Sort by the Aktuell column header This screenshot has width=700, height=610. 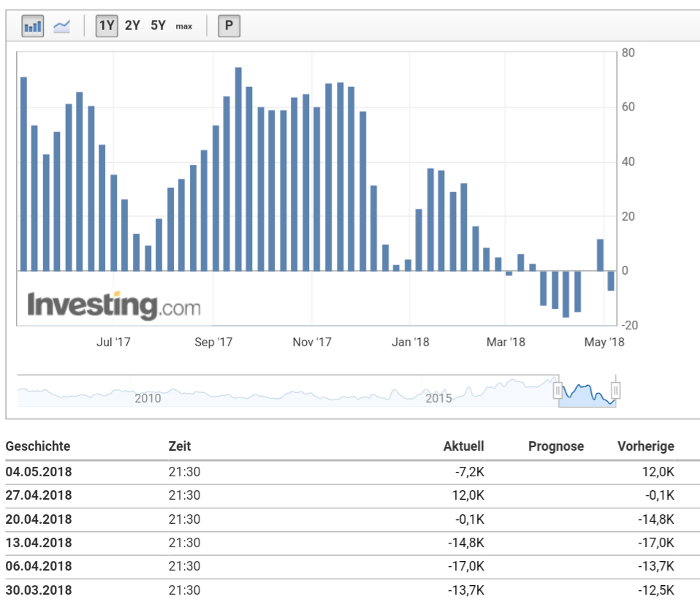(x=465, y=446)
